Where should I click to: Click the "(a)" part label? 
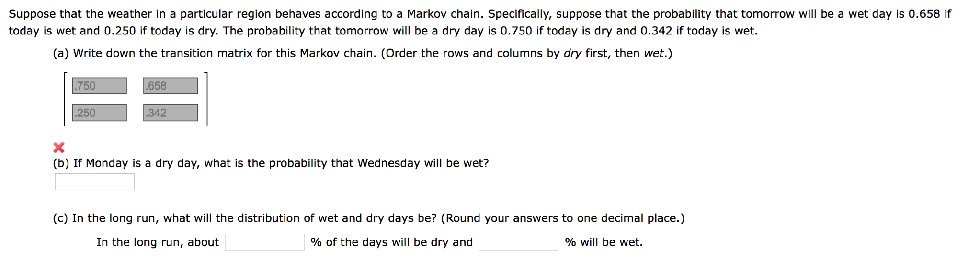(x=61, y=53)
